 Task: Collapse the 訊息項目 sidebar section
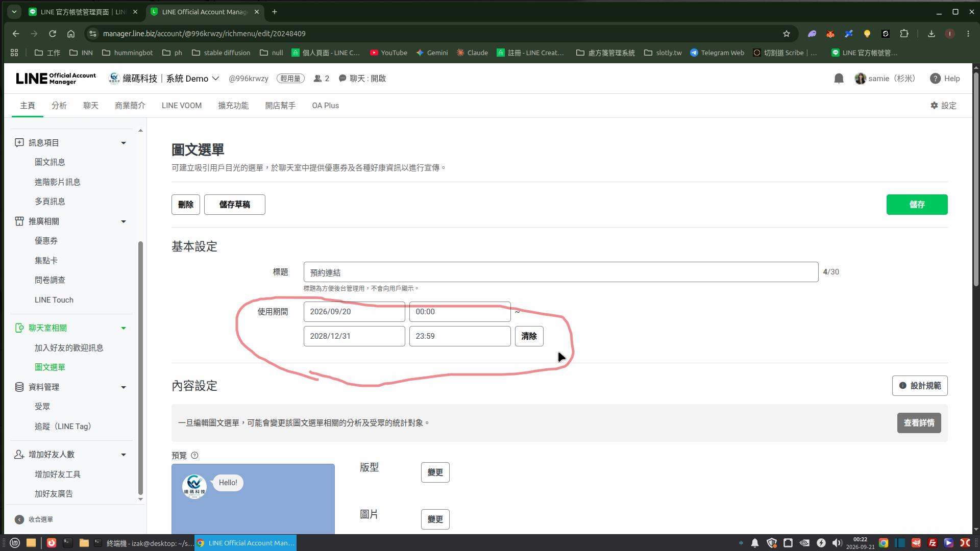pos(123,143)
